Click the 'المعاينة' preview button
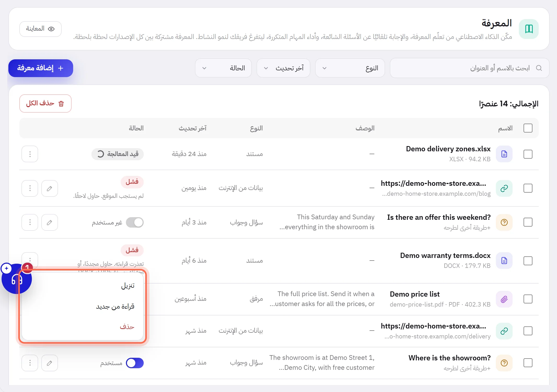This screenshot has height=392, width=557. (40, 29)
